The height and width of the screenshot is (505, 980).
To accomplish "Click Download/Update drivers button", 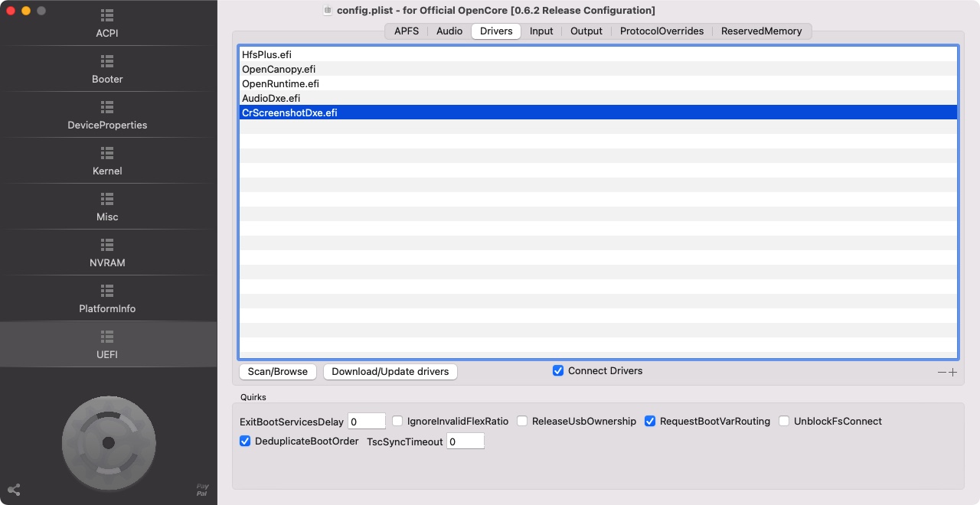I will 390,372.
